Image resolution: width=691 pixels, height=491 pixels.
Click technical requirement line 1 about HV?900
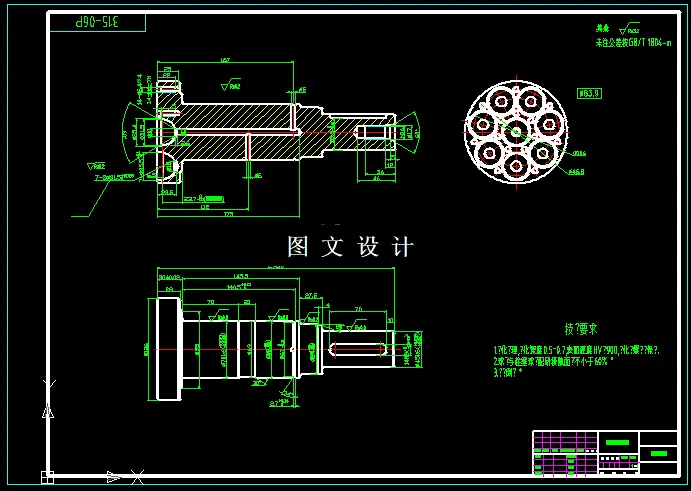[576, 350]
